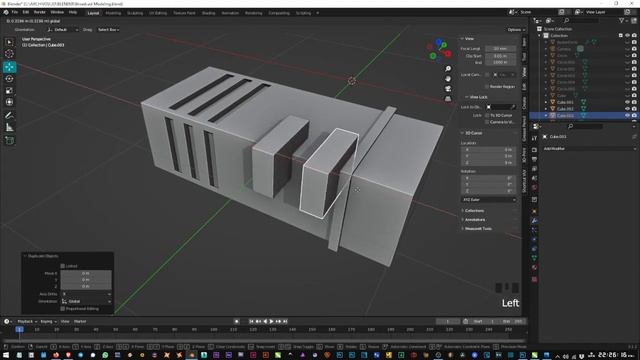Open the Object Data green triangle tab
This screenshot has height=360, width=640.
534,258
